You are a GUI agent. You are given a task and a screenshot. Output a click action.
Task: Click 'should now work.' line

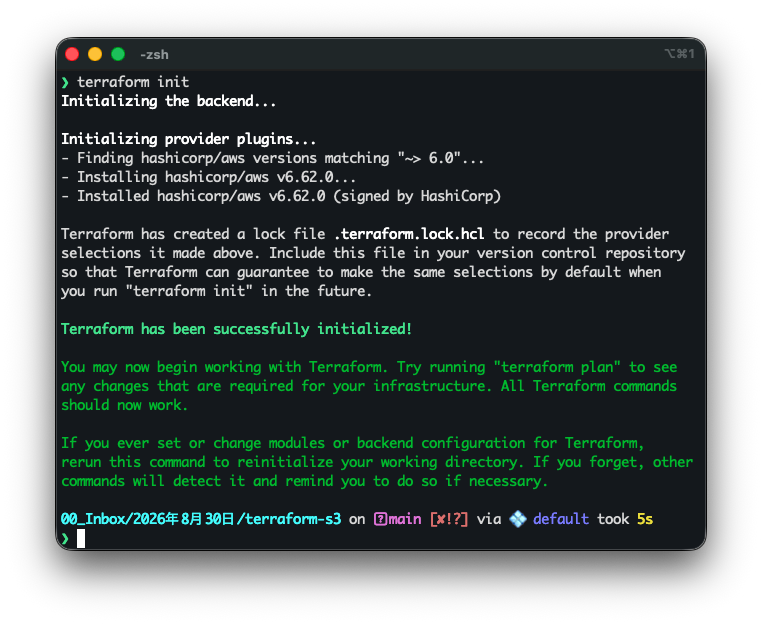[x=124, y=405]
